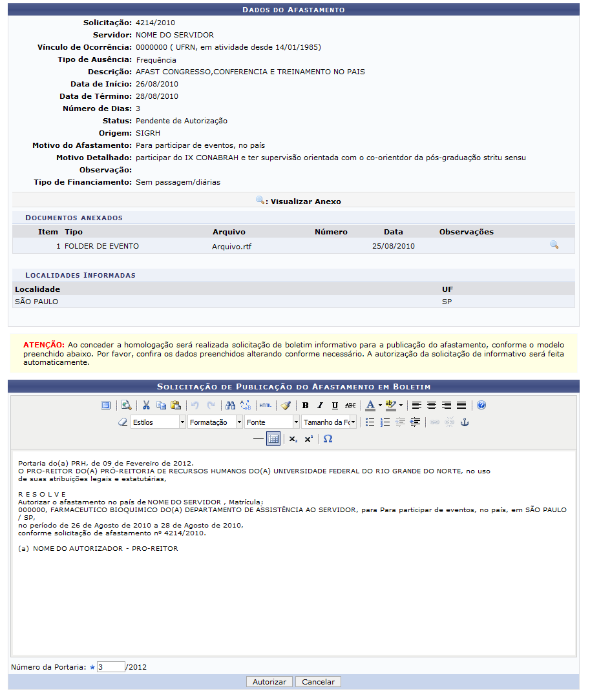Toggle italic formatting
This screenshot has width=590, height=700.
[x=321, y=406]
